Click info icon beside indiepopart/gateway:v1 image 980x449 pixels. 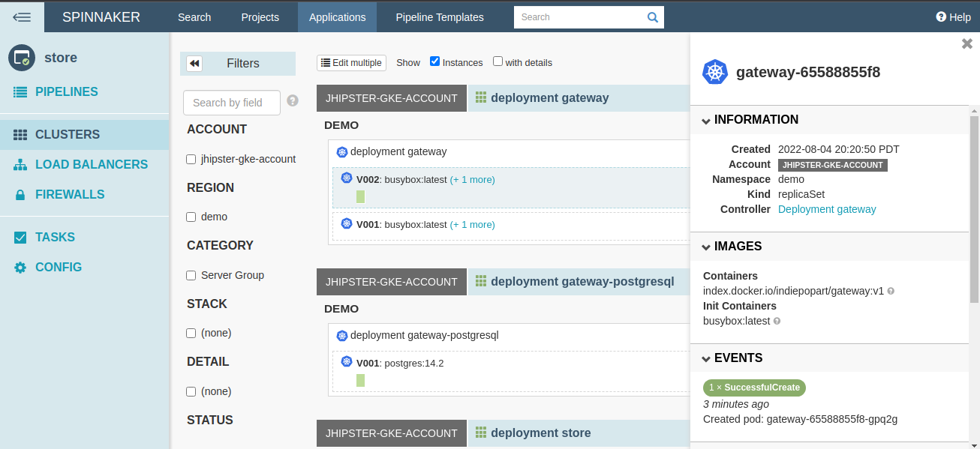891,291
